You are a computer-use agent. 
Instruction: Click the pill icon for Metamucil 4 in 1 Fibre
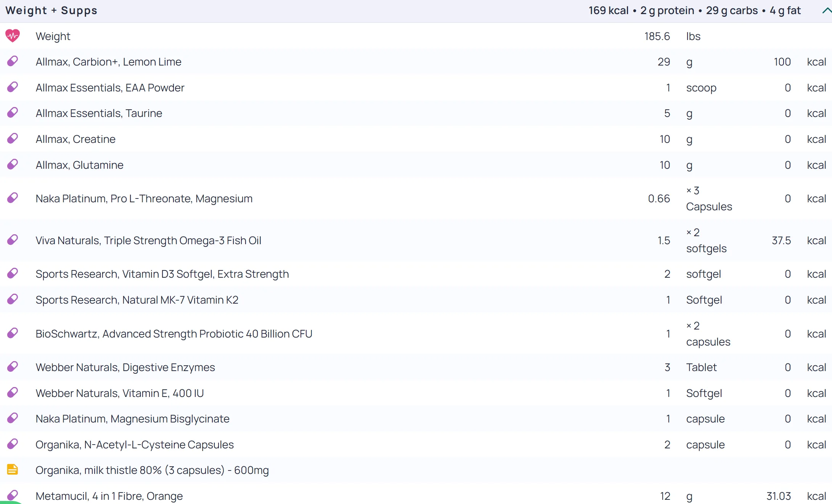(x=13, y=495)
